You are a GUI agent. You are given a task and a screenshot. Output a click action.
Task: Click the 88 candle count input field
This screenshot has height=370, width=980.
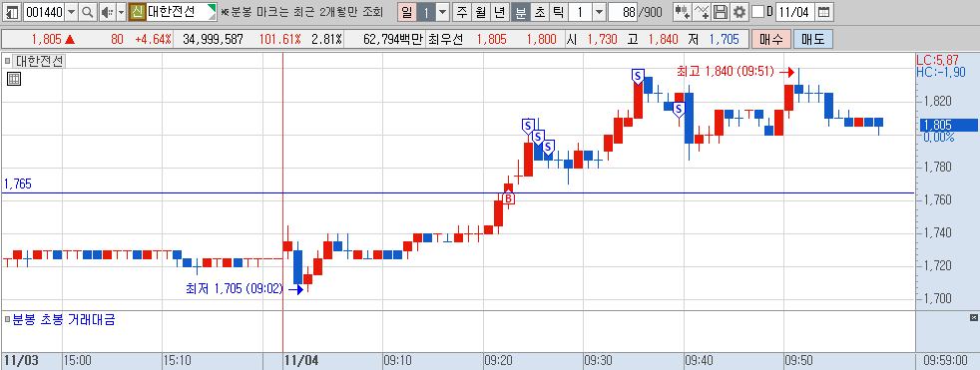pyautogui.click(x=622, y=12)
